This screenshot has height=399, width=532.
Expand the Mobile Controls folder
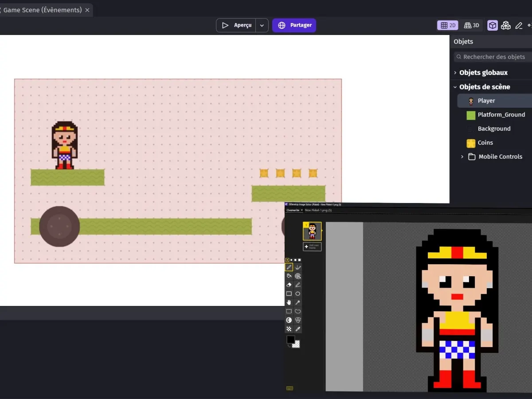pyautogui.click(x=462, y=156)
